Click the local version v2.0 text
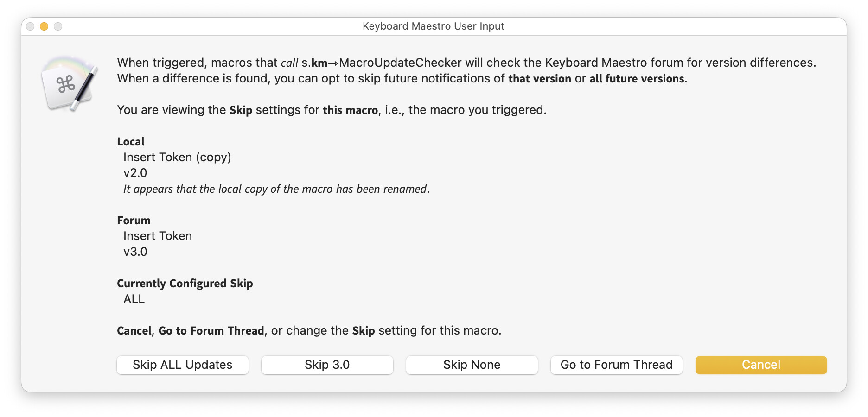 pos(135,173)
